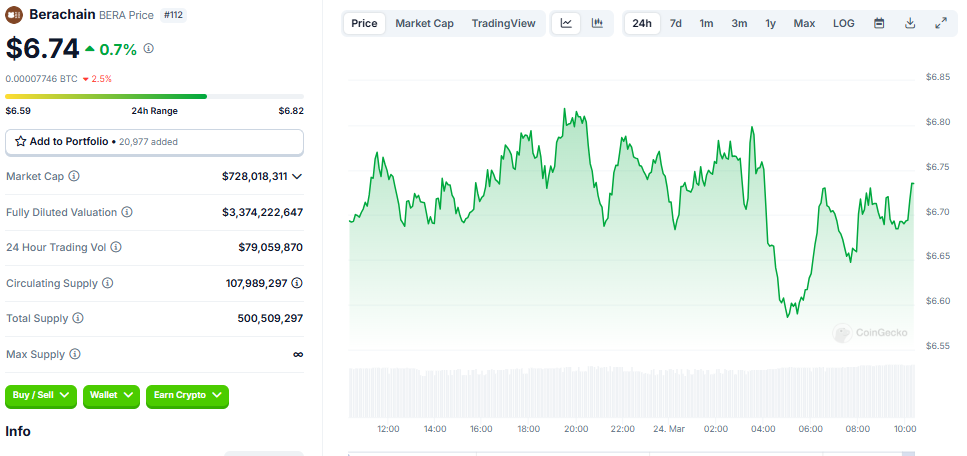Switch to the TradingView tab
Image resolution: width=967 pixels, height=456 pixels.
point(503,23)
